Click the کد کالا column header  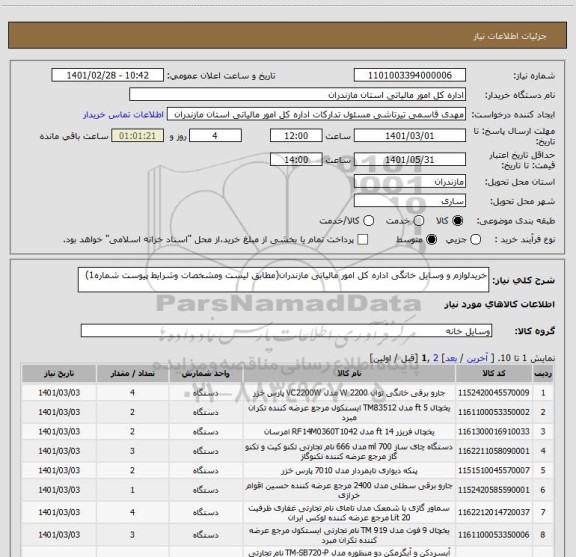coord(494,373)
